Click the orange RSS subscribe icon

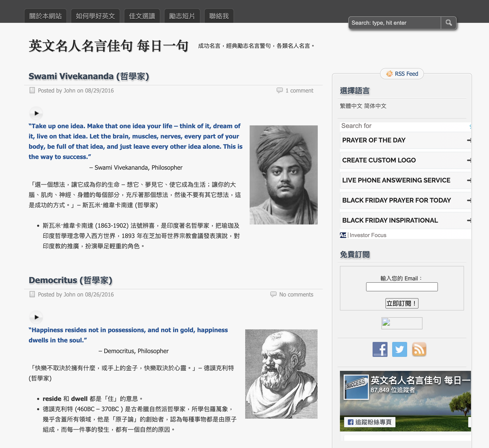tap(419, 349)
